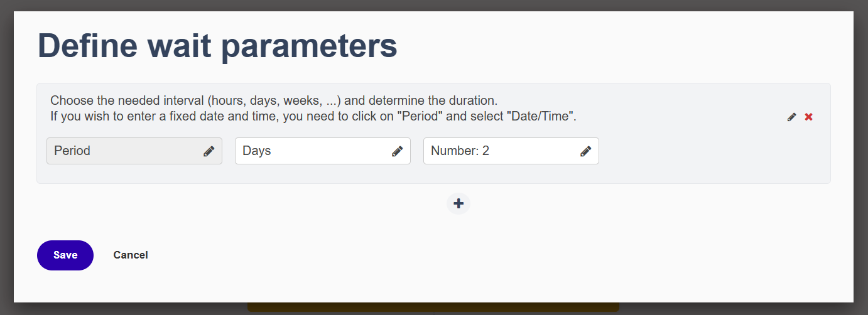Add another parameter with the plus icon
Viewport: 868px width, 315px height.
tap(458, 203)
